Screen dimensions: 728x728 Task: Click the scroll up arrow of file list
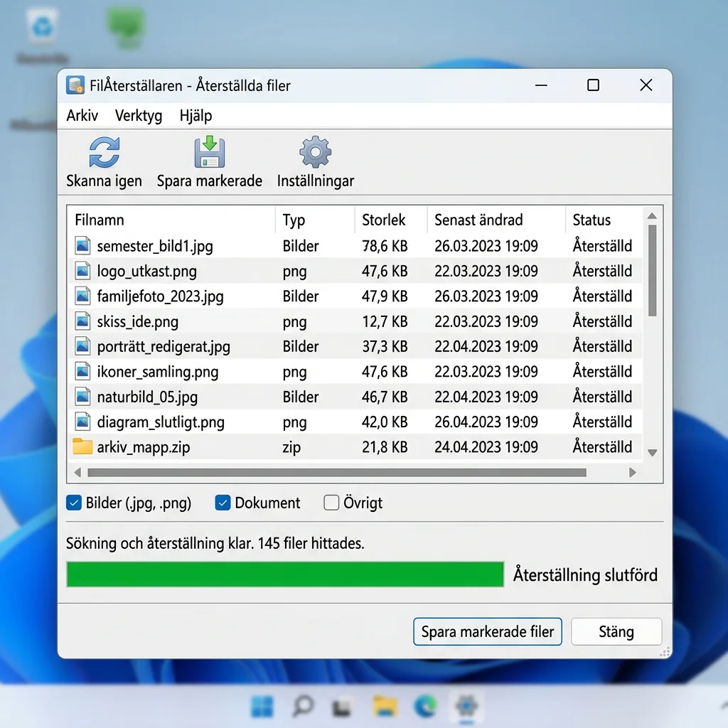tap(653, 216)
